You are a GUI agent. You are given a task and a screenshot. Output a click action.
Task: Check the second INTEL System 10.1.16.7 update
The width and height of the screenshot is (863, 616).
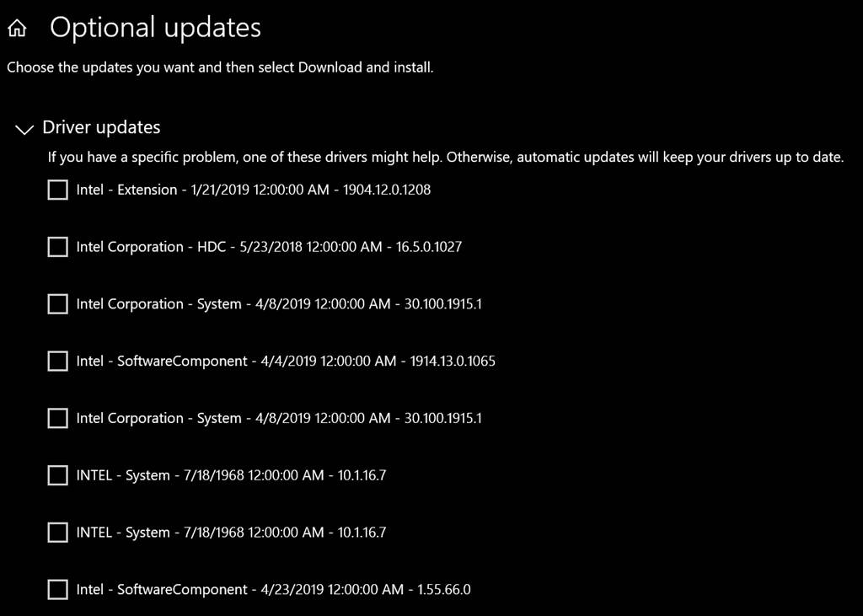[57, 533]
